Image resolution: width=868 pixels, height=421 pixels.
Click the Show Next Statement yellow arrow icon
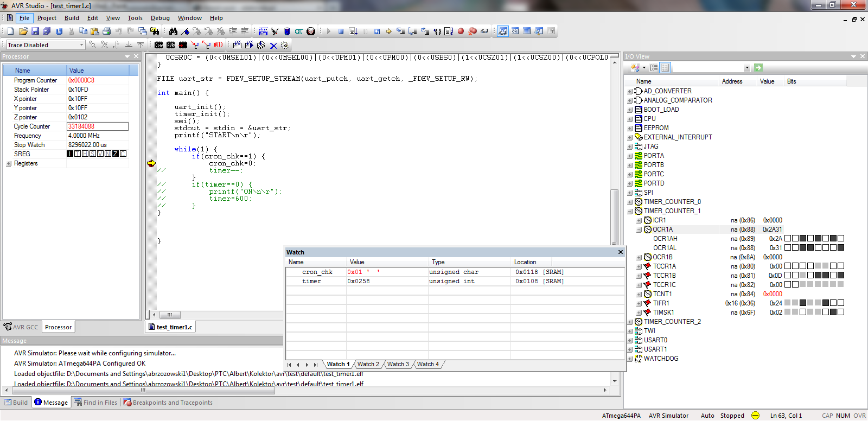click(388, 31)
